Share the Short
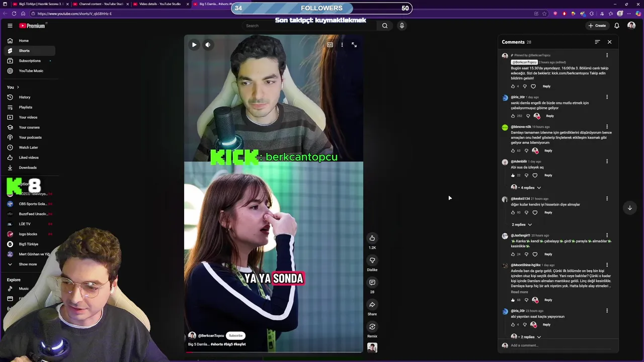 point(372,305)
